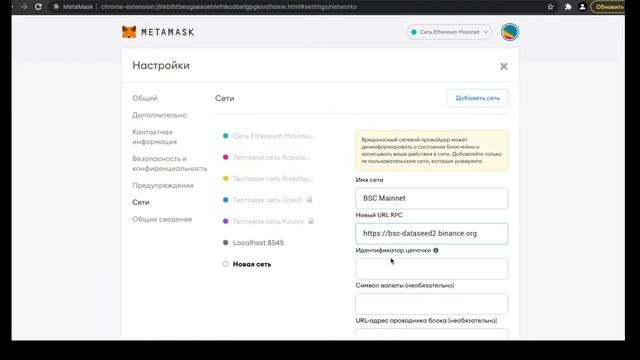Bookmark this page with the star icon
Viewport: 640px width, 360px height.
pyautogui.click(x=551, y=7)
